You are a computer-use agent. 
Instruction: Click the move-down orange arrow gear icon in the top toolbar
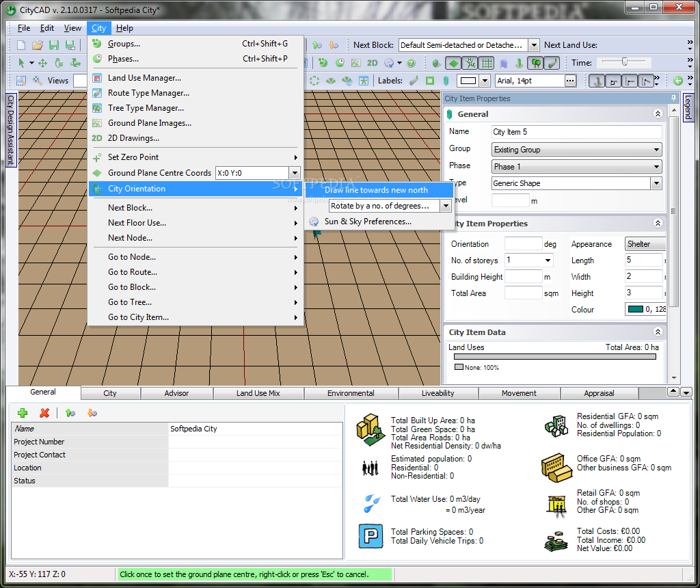pyautogui.click(x=334, y=45)
